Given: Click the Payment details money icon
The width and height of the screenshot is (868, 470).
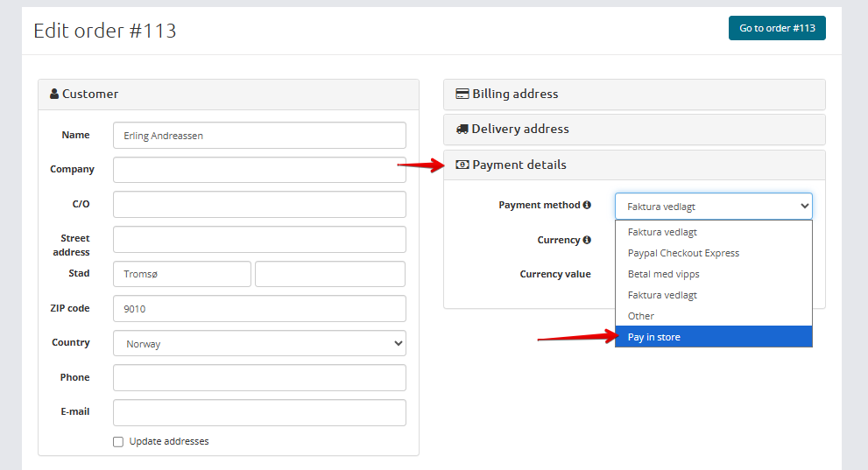Looking at the screenshot, I should [462, 165].
